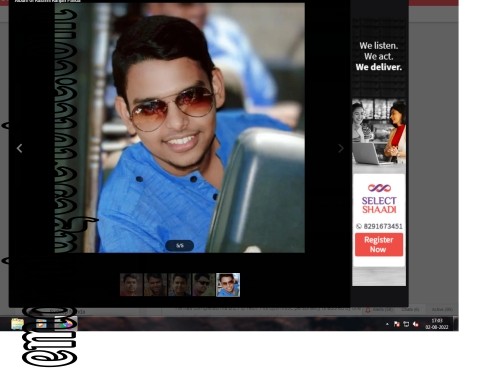500x375 pixels.
Task: Show hidden system tray icons arrow
Action: pos(387,324)
